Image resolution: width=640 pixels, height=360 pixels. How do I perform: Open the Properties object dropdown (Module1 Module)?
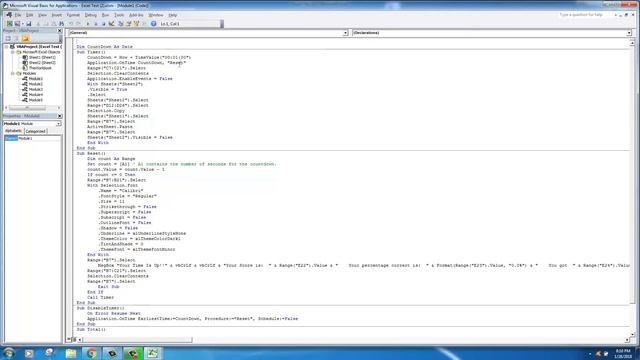(x=58, y=124)
